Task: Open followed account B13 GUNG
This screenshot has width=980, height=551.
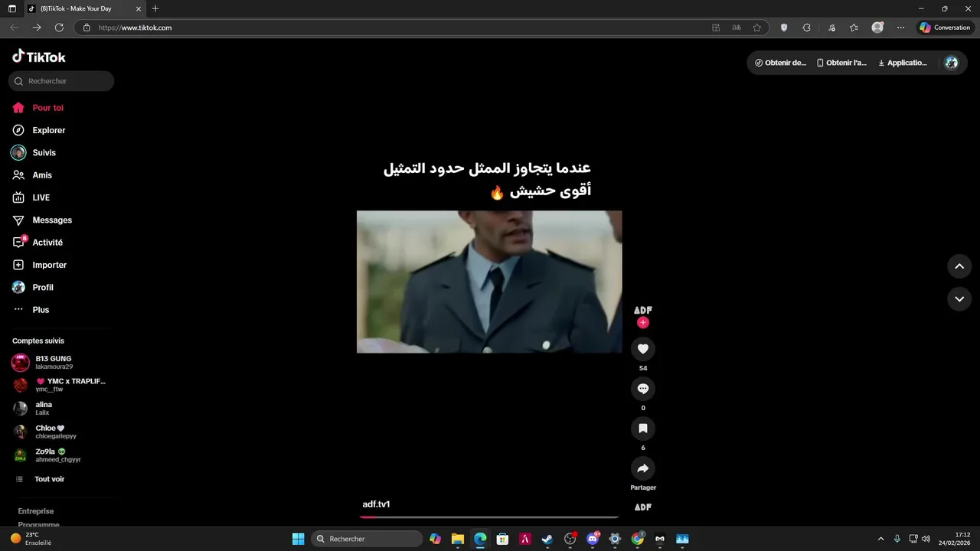Action: click(60, 362)
